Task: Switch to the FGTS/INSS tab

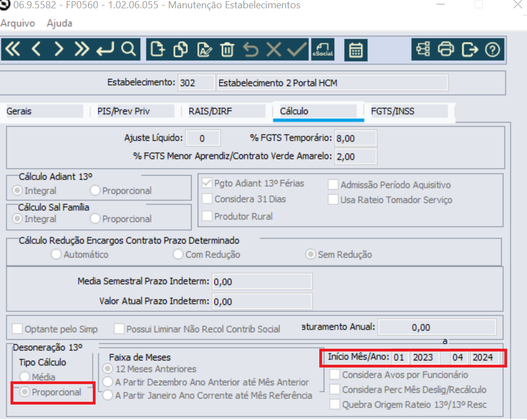Action: (x=392, y=111)
